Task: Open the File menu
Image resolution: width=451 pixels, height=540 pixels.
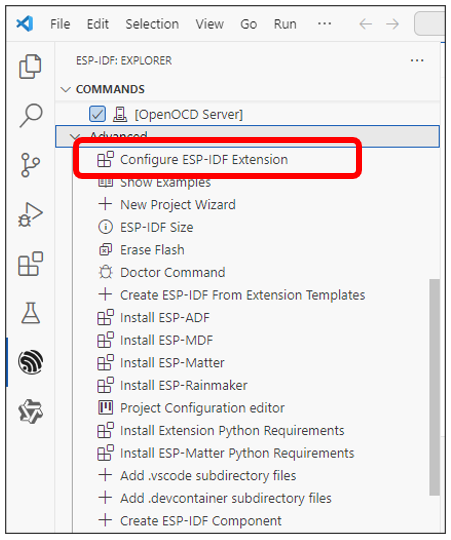Action: [x=60, y=24]
